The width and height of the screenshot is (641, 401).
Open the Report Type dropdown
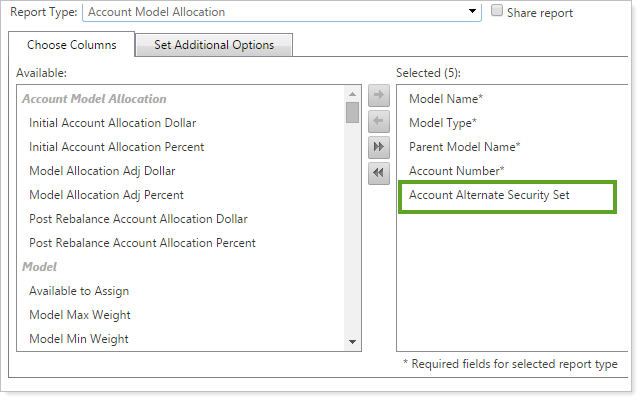pyautogui.click(x=471, y=12)
